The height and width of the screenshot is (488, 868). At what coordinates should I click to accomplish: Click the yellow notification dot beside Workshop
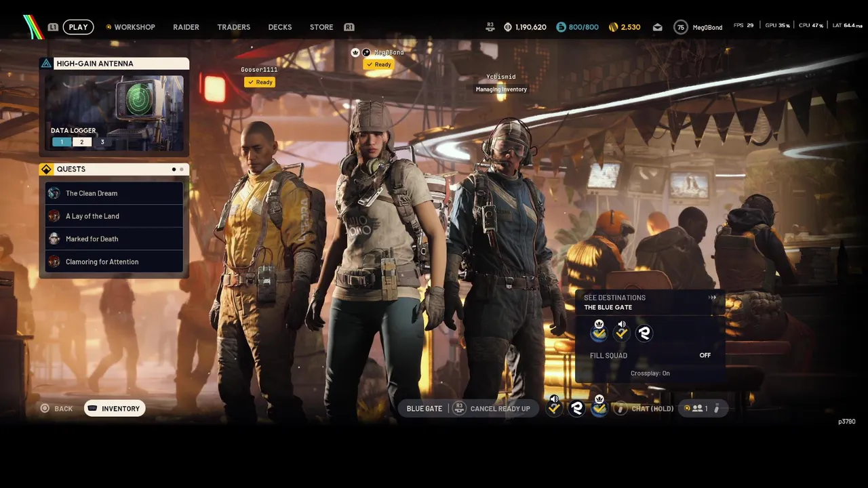click(108, 27)
